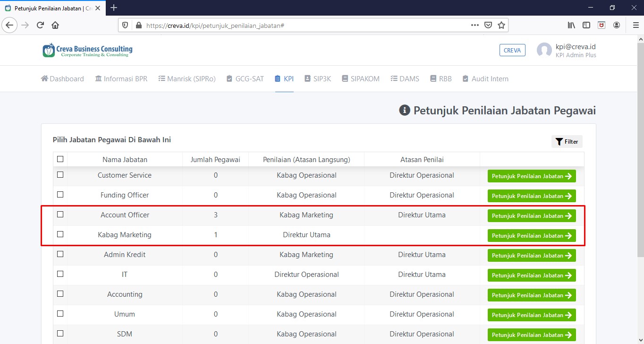Open Petunjuk Penilaian Jabatan for SDM
The image size is (644, 344).
coord(532,335)
